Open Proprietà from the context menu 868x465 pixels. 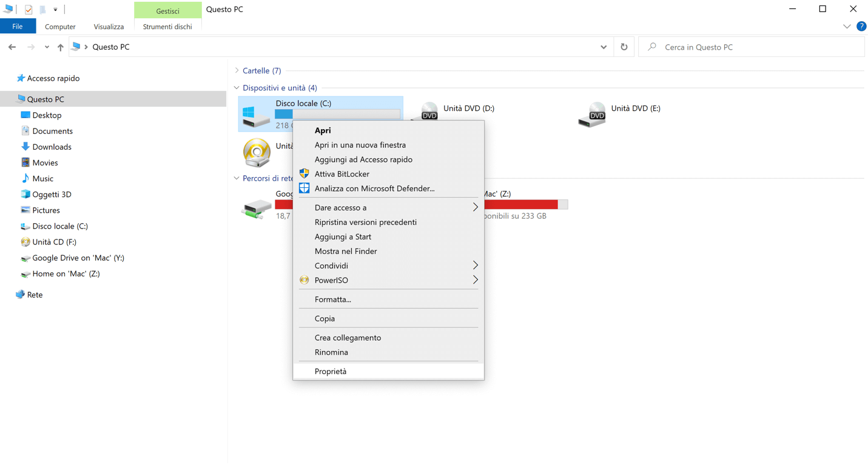(x=388, y=371)
